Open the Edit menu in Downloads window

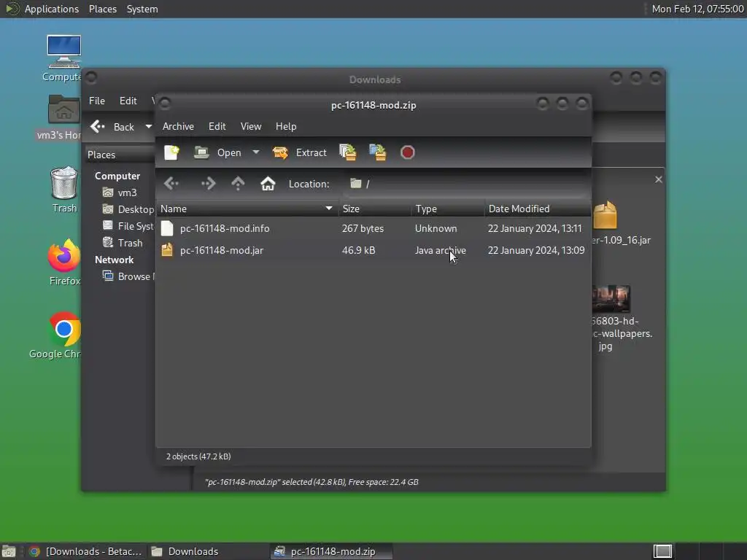click(x=128, y=101)
